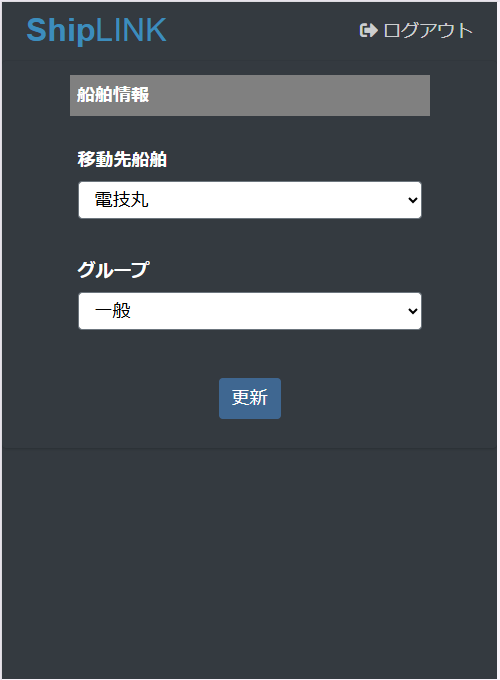Open the 移動先船舶 dropdown showing 電技丸
The height and width of the screenshot is (680, 500).
pos(250,200)
